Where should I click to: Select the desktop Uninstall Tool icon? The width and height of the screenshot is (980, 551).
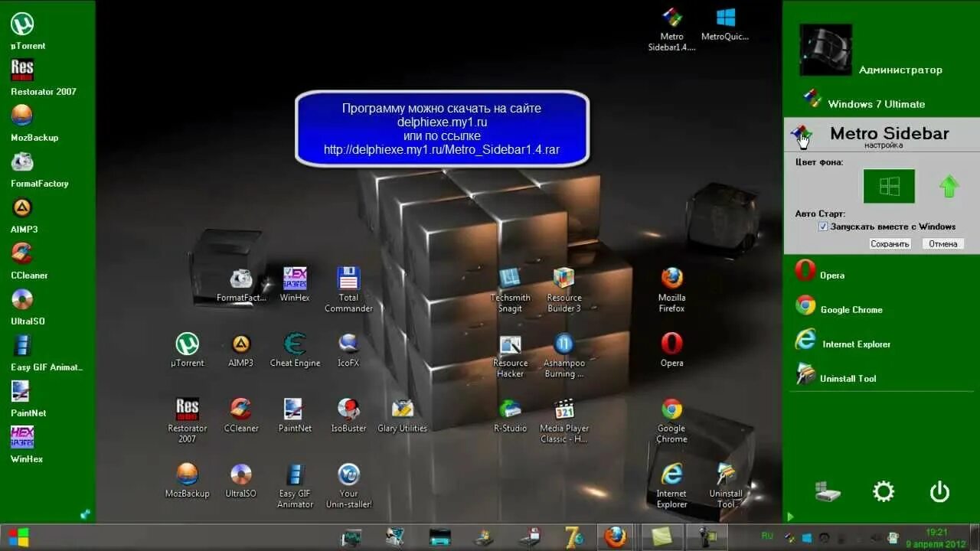click(x=725, y=486)
